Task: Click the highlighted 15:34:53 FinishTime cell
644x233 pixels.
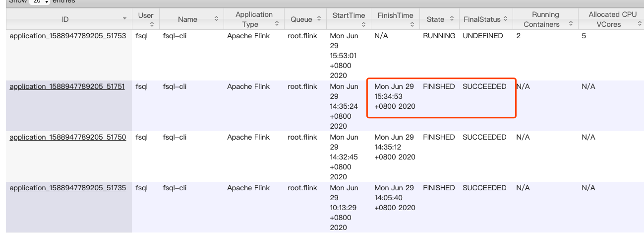Action: coord(395,96)
